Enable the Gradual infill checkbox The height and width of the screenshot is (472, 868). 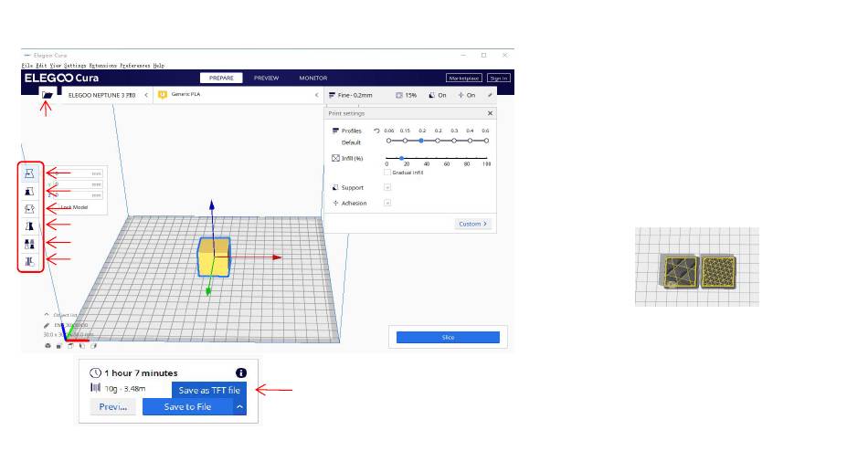387,172
